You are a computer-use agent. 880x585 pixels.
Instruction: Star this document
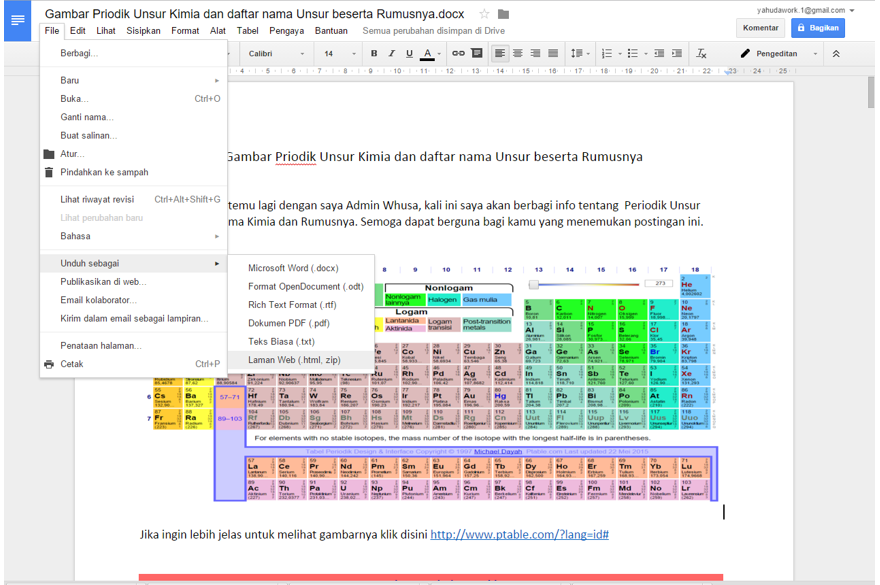coord(484,14)
